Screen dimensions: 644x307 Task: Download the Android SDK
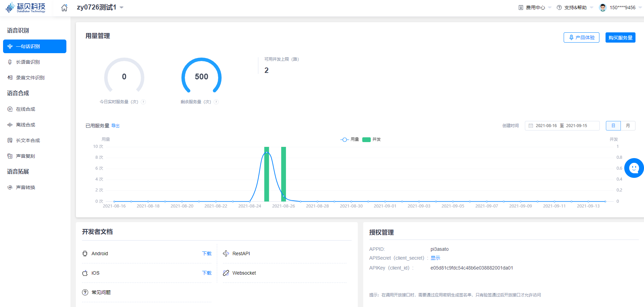pos(207,254)
